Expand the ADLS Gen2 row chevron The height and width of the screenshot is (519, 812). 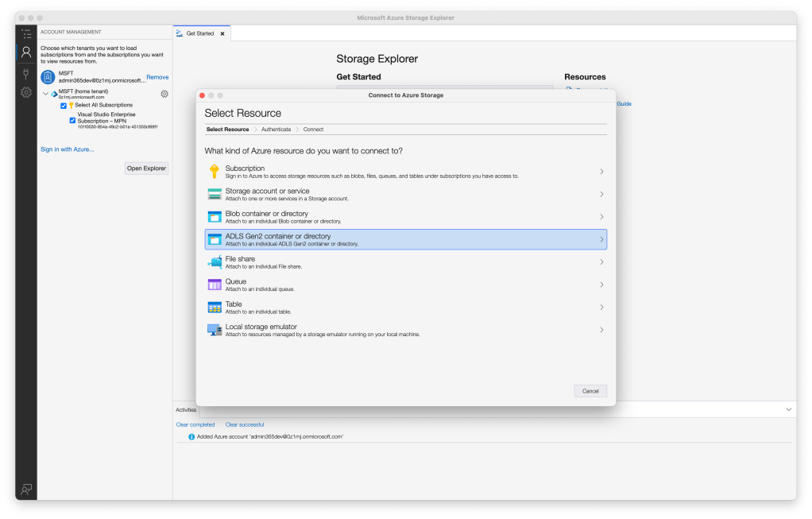[x=601, y=238]
